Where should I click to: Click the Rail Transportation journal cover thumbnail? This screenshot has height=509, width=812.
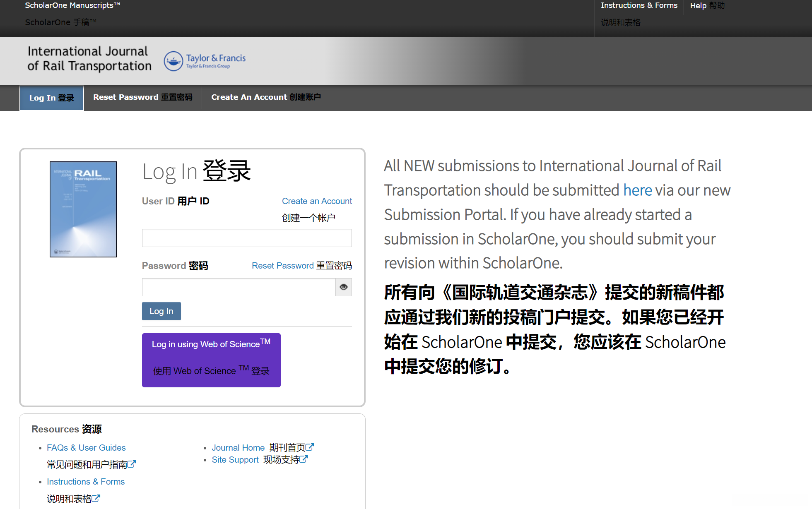[x=83, y=209]
